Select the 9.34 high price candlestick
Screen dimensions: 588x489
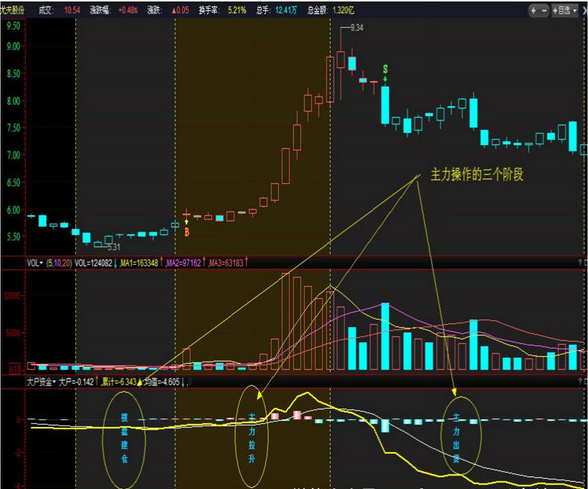tap(341, 60)
